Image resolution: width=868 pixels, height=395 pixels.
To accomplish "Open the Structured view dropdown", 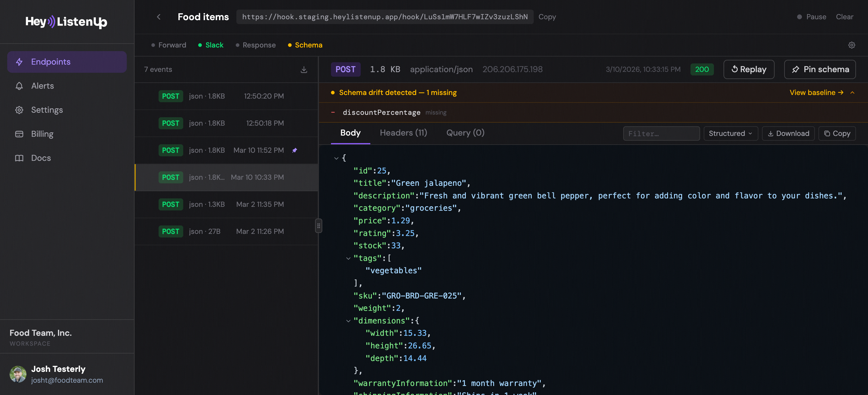I will pyautogui.click(x=730, y=133).
